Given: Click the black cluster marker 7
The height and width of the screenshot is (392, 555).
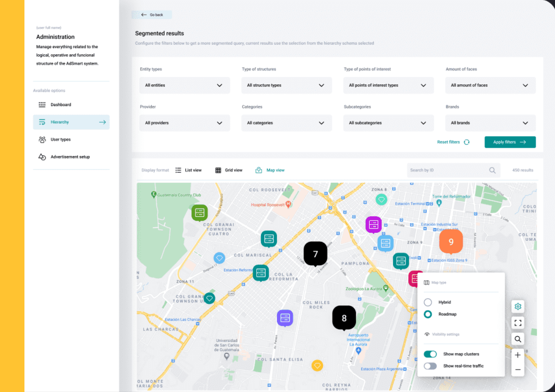Looking at the screenshot, I should tap(315, 254).
